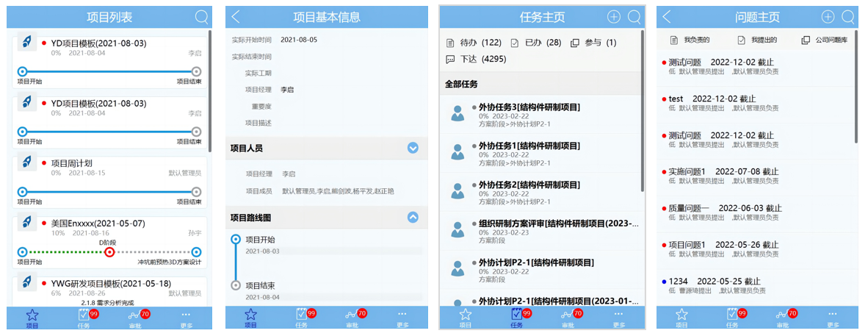Click the 任务主页 vertical scrollbar

[x=642, y=111]
